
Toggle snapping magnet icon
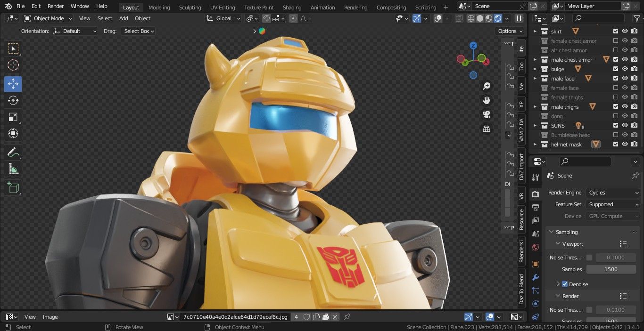pos(266,18)
